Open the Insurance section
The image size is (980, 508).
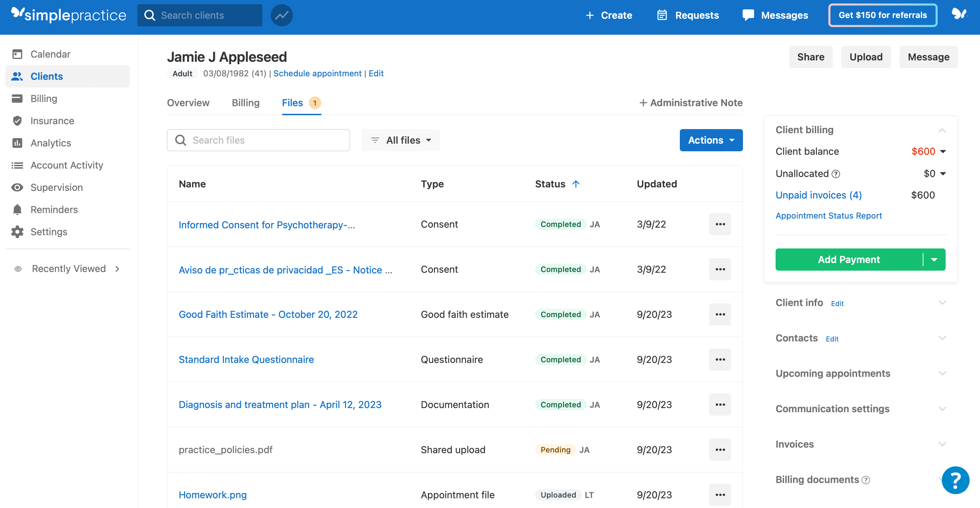click(x=52, y=121)
